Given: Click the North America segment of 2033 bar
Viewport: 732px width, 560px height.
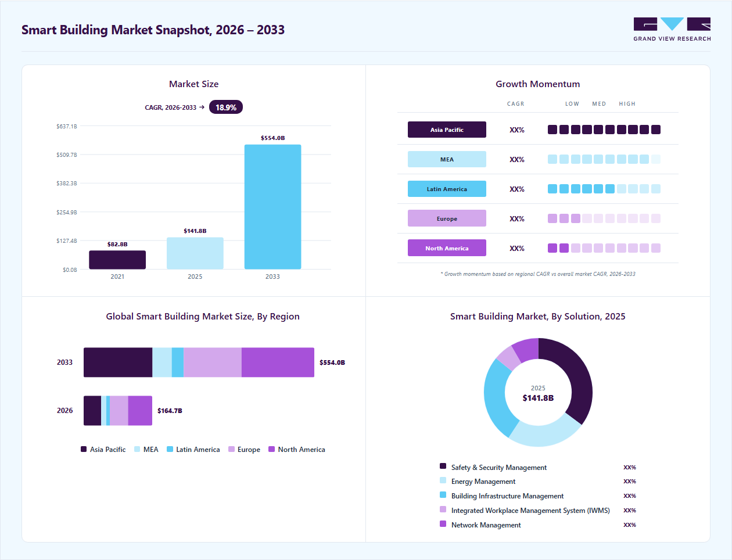Looking at the screenshot, I should coord(278,362).
